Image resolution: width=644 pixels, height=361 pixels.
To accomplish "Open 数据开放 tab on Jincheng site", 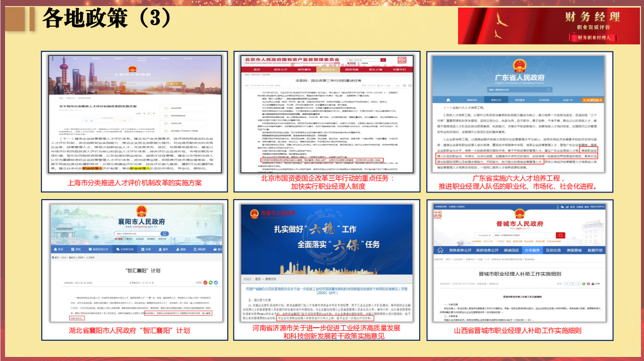I will point(595,251).
